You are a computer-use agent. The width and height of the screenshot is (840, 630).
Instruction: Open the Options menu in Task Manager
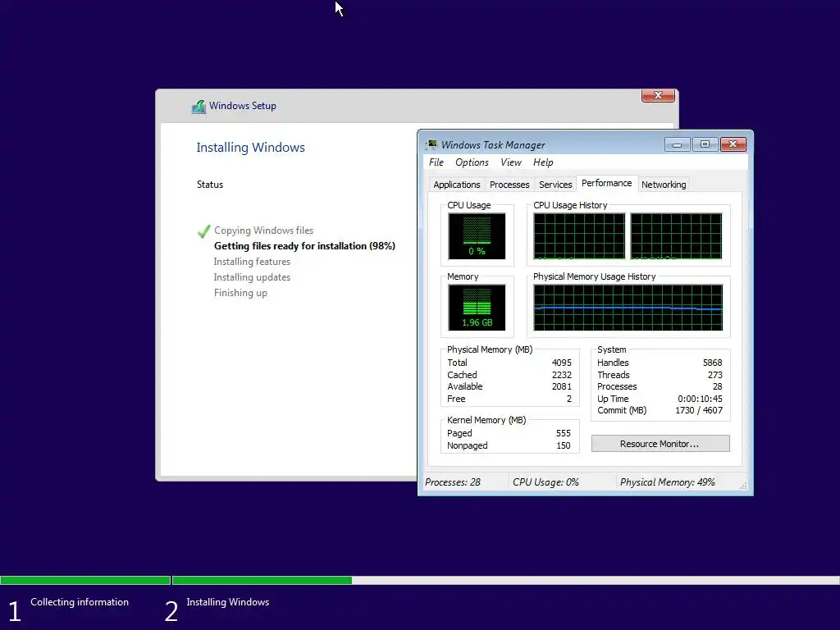(472, 162)
